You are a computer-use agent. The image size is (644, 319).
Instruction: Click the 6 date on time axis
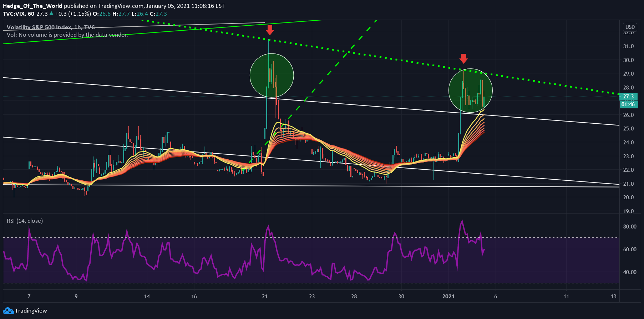(x=496, y=297)
